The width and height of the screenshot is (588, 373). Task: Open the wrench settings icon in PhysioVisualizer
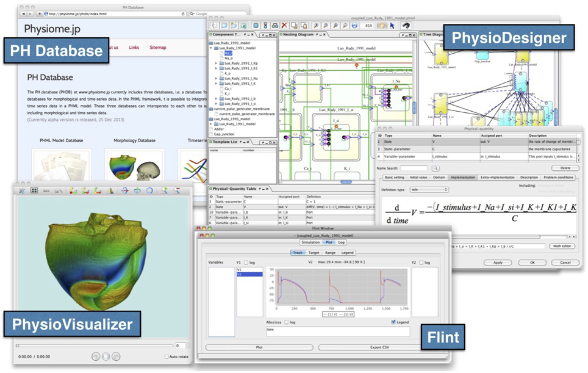(x=22, y=190)
